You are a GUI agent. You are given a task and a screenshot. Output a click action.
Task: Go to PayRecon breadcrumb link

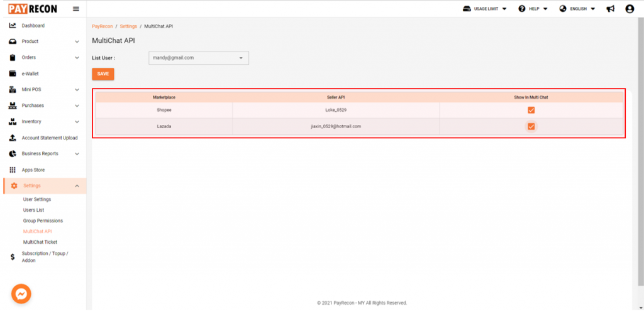point(103,26)
